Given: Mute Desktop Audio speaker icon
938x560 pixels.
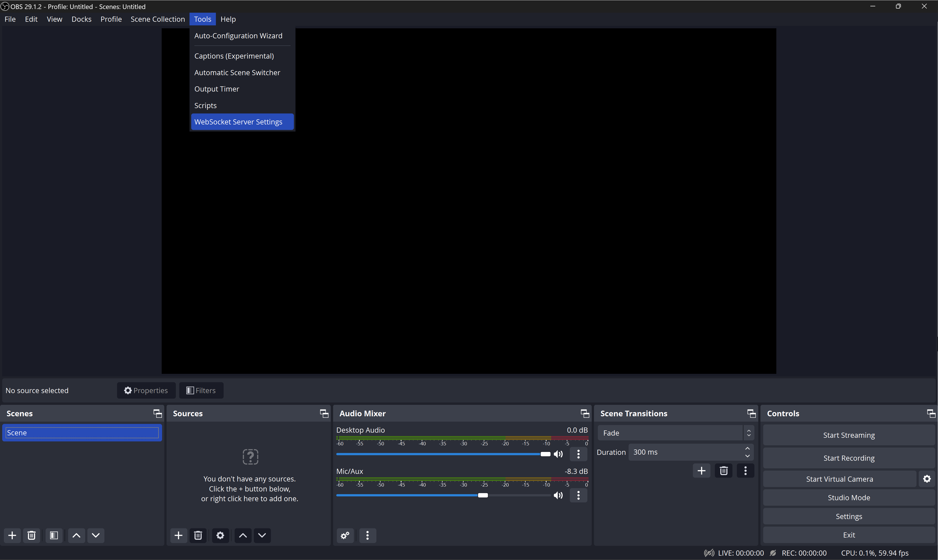Looking at the screenshot, I should (558, 454).
